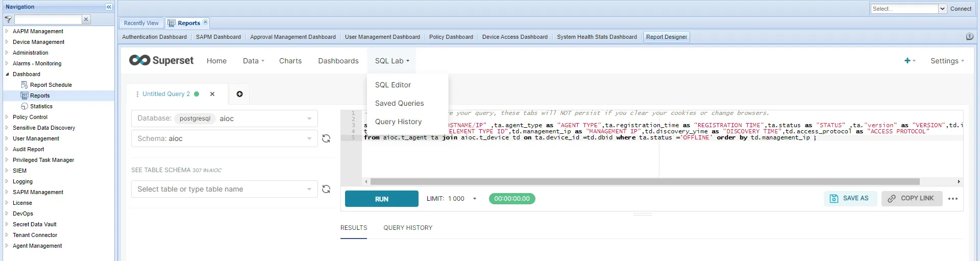Click the query timer 00:00:00.00 badge
The image size is (980, 261).
click(512, 199)
